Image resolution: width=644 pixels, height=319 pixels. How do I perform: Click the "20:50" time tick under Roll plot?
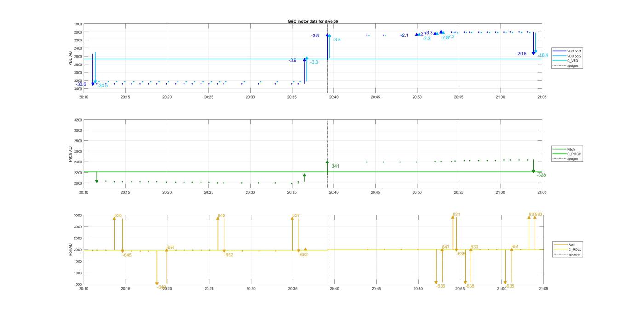(x=418, y=289)
